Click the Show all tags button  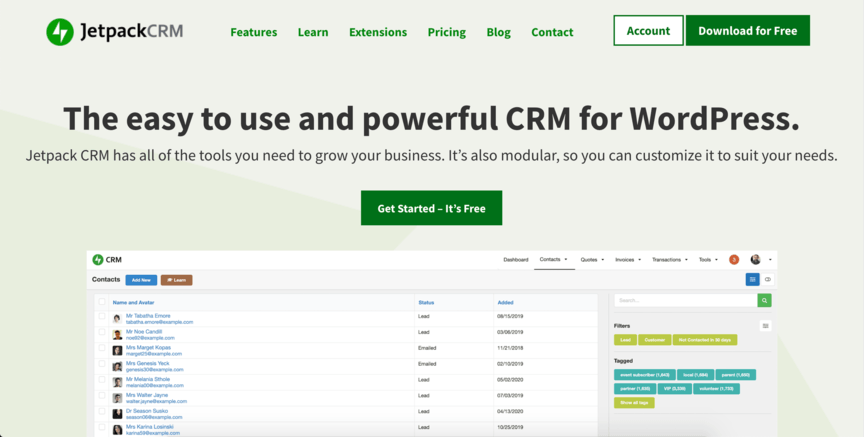click(x=634, y=403)
